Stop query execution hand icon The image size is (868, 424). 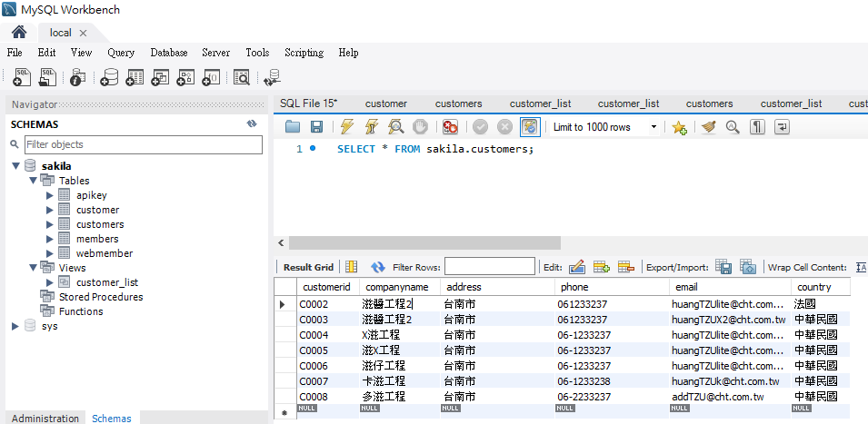tap(421, 127)
